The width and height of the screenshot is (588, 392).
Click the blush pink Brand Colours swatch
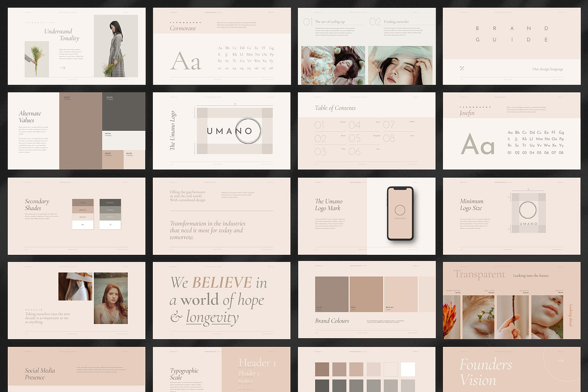[x=401, y=294]
